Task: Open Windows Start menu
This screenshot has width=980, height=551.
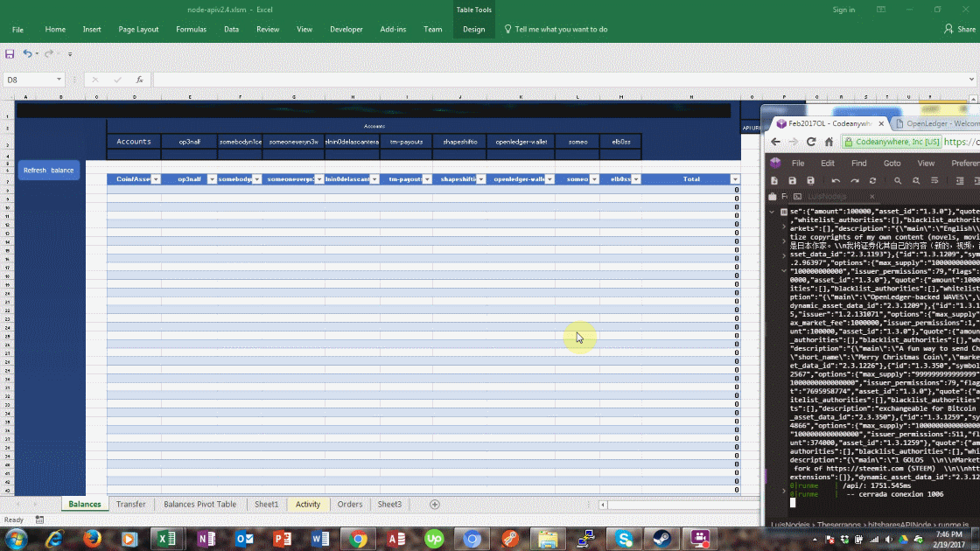Action: 15,539
